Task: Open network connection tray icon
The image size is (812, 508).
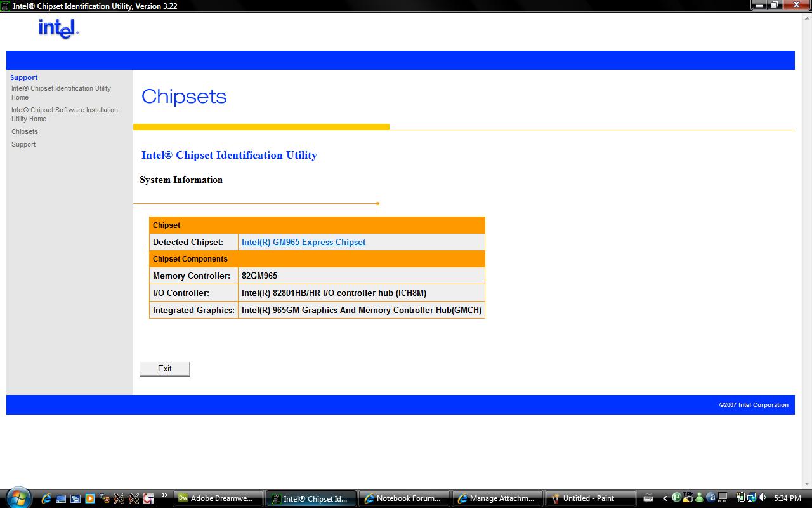Action: pos(752,498)
